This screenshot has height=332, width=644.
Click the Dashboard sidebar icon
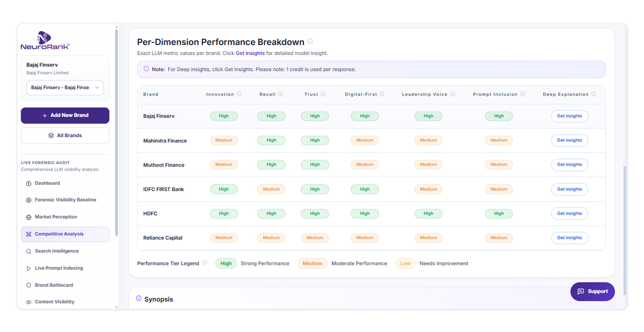tap(29, 184)
